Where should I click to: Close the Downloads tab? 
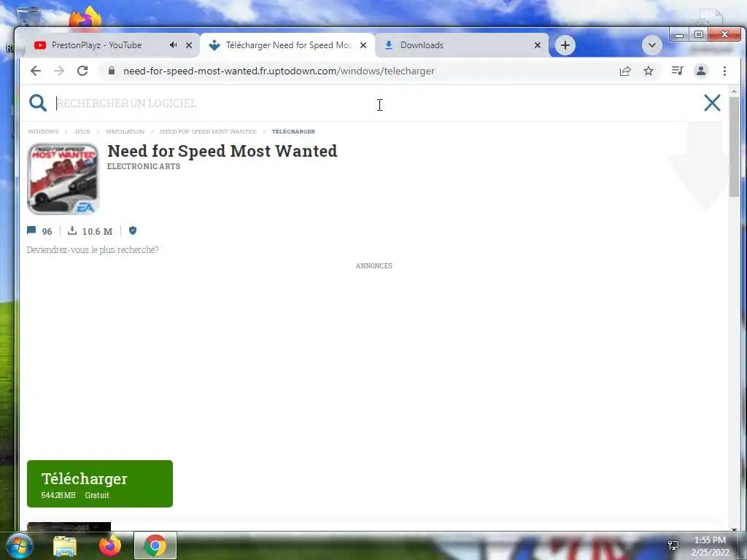point(538,45)
